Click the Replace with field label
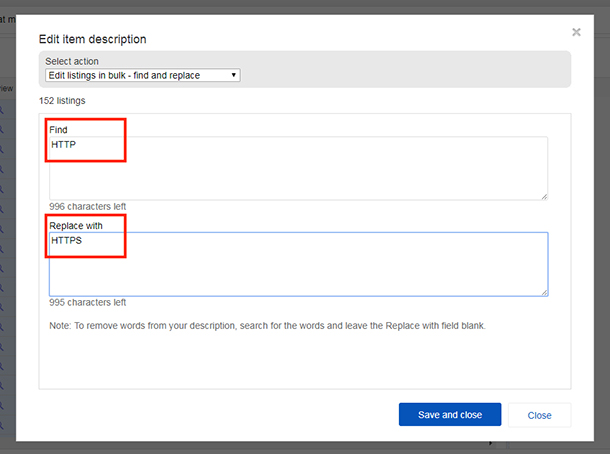 point(76,226)
